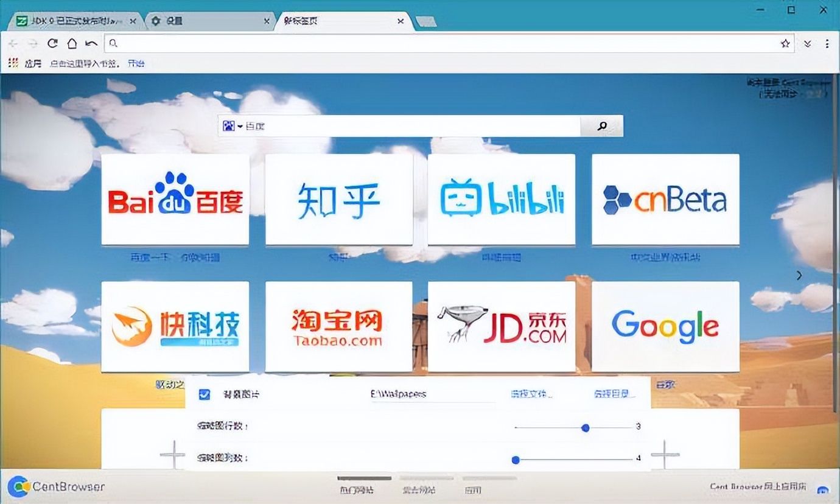Open the Zhihu (知乎) speed dial tile
840x504 pixels.
[x=339, y=200]
